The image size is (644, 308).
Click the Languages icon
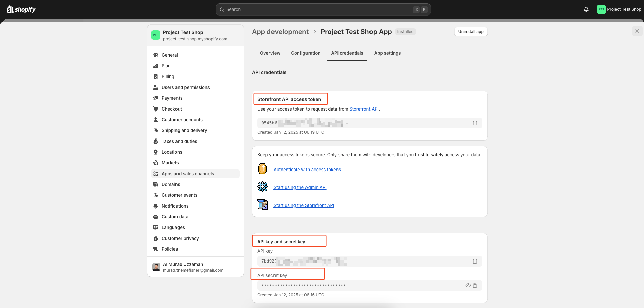click(x=156, y=227)
